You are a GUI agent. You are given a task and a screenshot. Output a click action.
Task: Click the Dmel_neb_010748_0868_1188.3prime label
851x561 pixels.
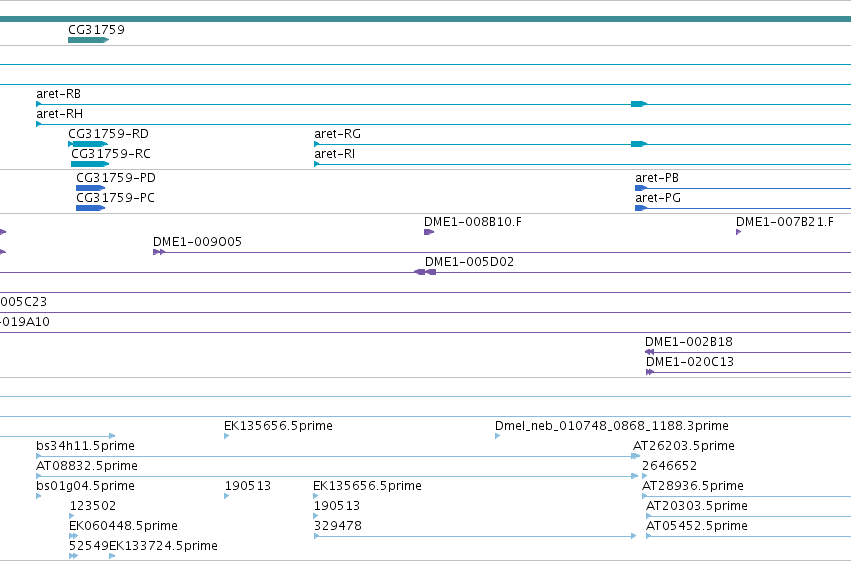pos(612,425)
